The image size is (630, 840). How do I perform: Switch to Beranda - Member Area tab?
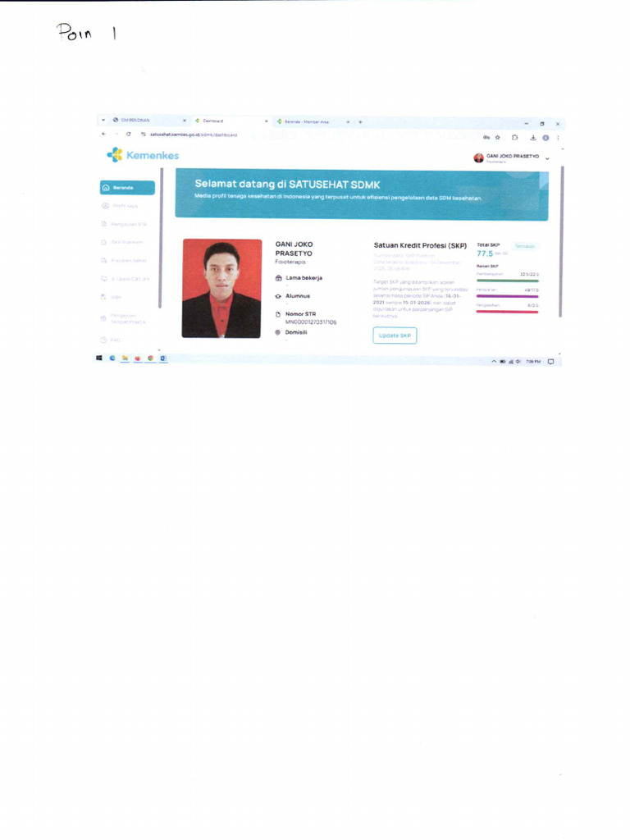point(307,122)
